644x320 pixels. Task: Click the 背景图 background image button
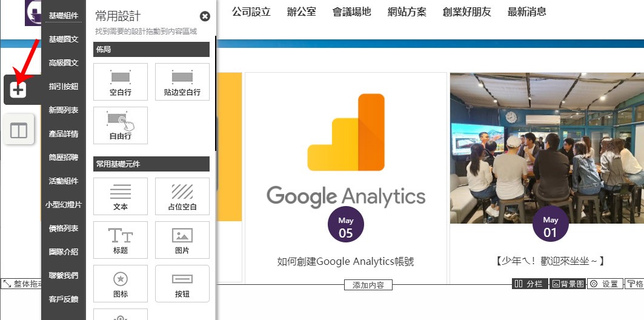click(x=568, y=284)
